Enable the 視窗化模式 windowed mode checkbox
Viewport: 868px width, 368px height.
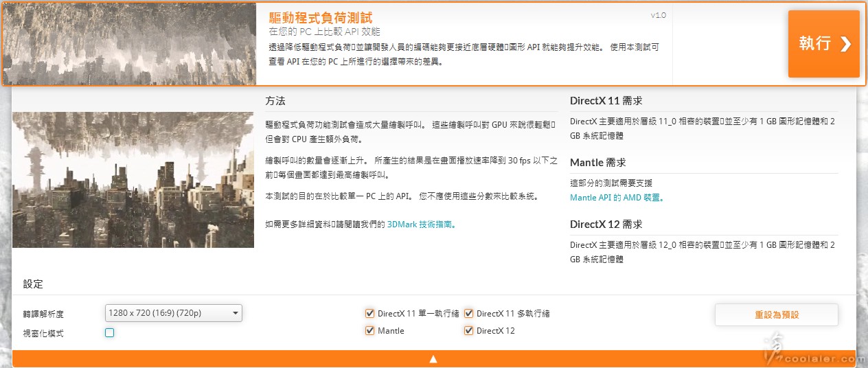coord(109,333)
